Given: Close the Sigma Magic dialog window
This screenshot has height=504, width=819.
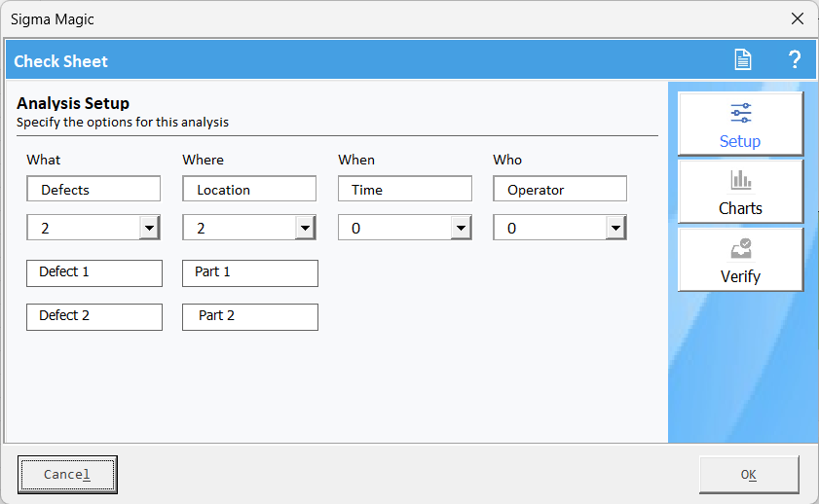Looking at the screenshot, I should (797, 18).
